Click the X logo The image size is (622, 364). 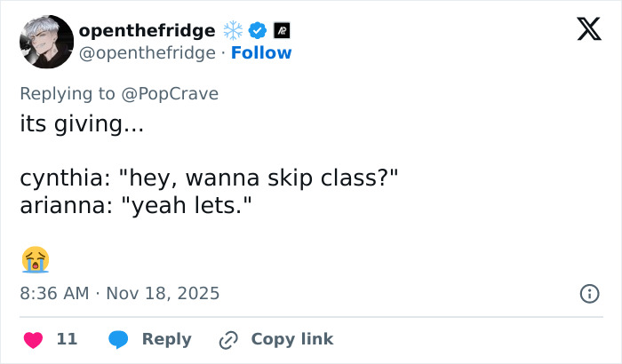(x=583, y=31)
